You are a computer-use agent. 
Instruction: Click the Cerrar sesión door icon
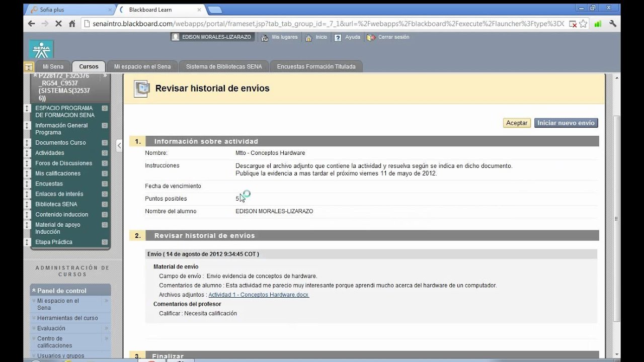(371, 38)
